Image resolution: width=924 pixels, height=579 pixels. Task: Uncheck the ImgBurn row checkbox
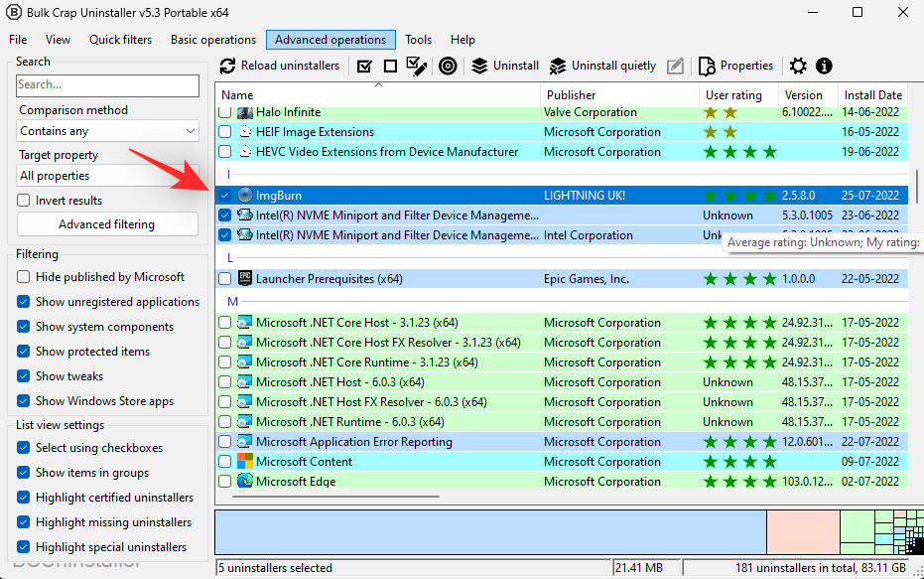pyautogui.click(x=224, y=194)
